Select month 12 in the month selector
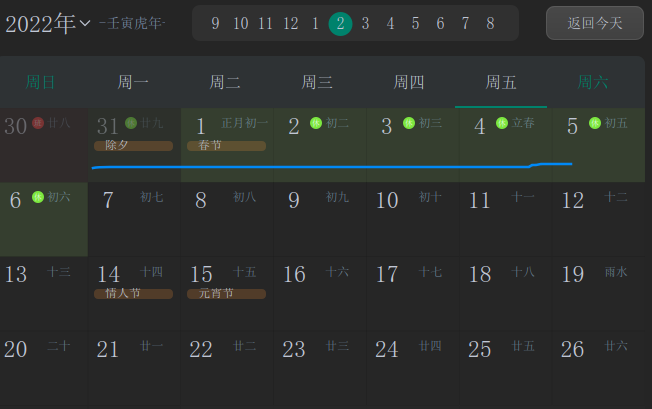Viewport: 652px width, 409px height. pos(290,23)
